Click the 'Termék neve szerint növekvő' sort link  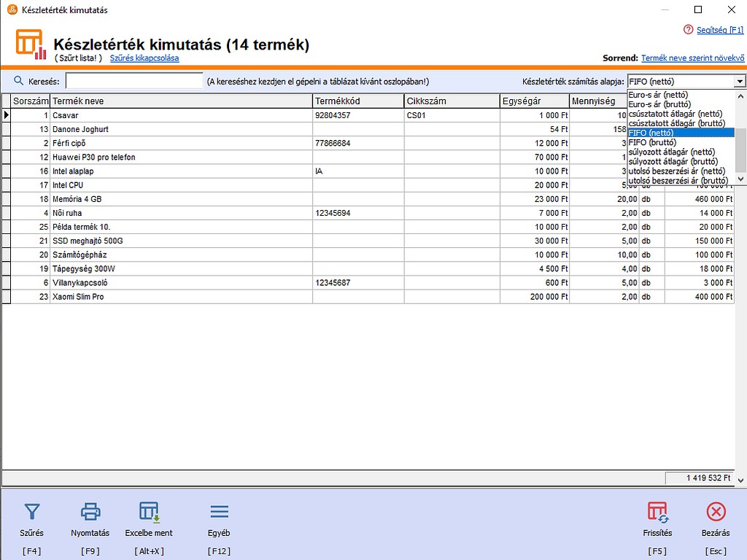point(692,58)
